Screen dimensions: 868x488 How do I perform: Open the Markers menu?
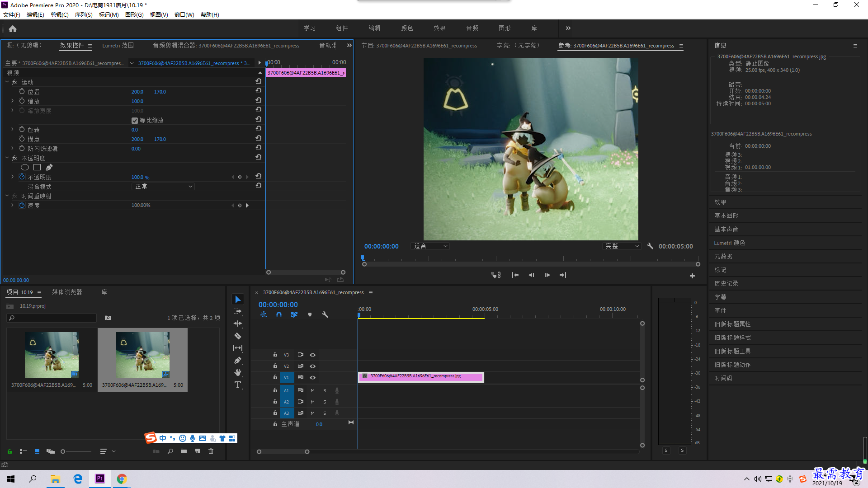click(x=108, y=15)
